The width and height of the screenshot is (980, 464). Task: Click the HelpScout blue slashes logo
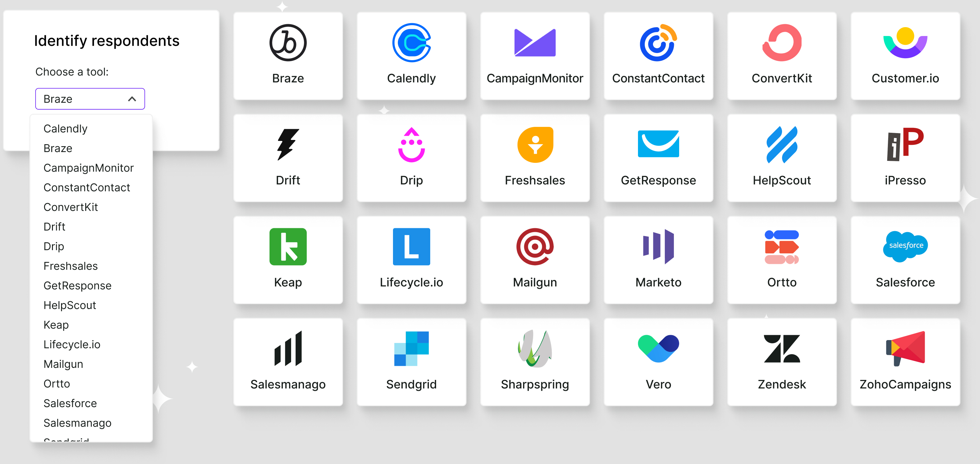tap(782, 145)
